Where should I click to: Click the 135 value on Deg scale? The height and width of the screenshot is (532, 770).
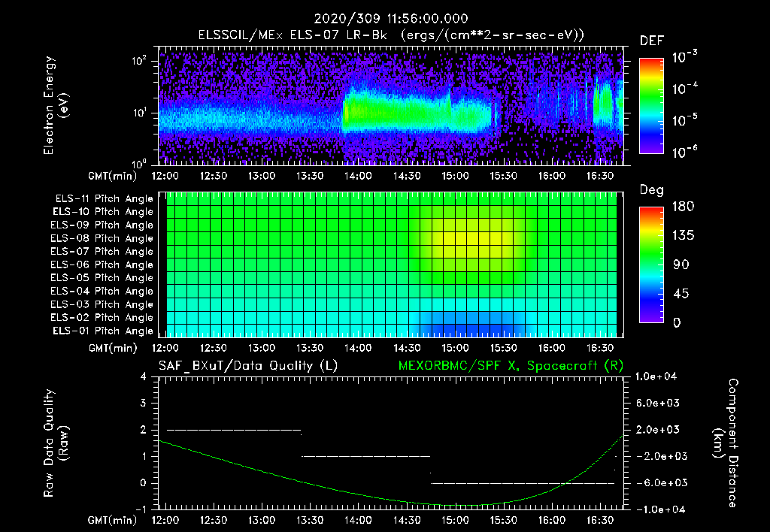pos(683,236)
